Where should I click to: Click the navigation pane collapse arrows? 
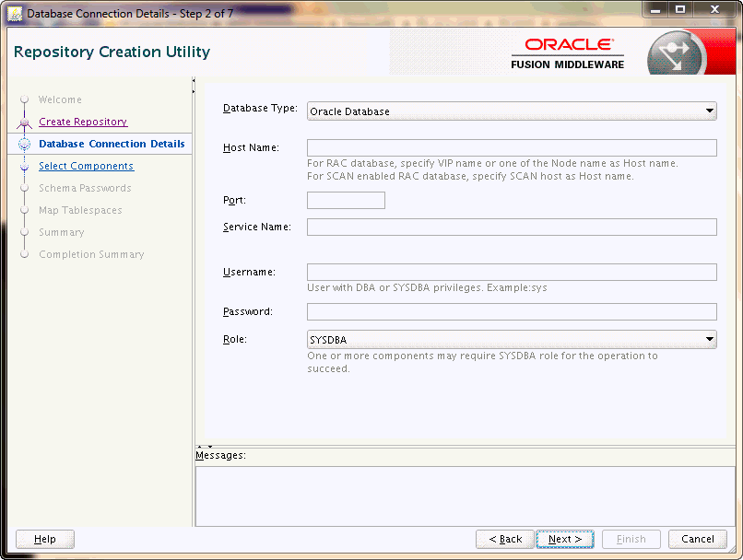194,86
